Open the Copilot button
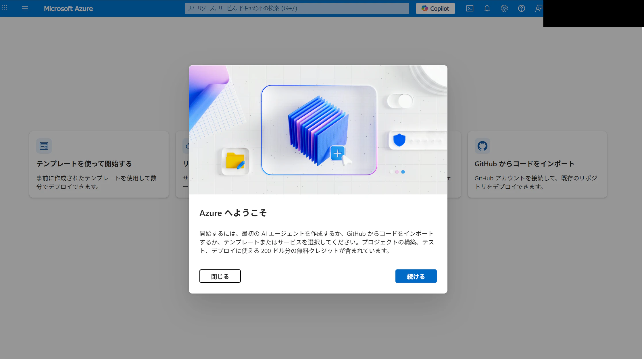Screen dimensions: 644x359 [x=435, y=8]
